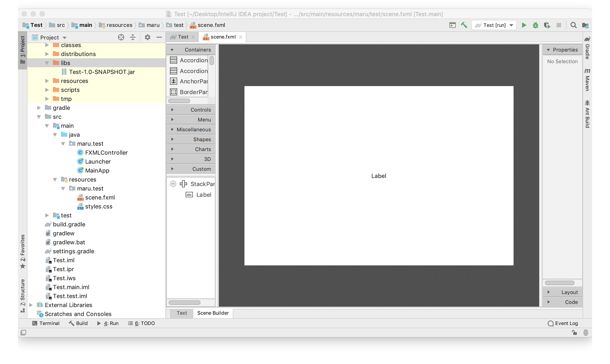Click the tool windows quick access icon bottom-left
This screenshot has height=364, width=610.
click(x=24, y=333)
